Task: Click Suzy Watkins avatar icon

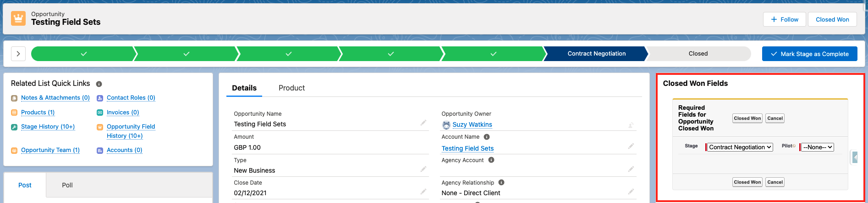Action: 446,125
